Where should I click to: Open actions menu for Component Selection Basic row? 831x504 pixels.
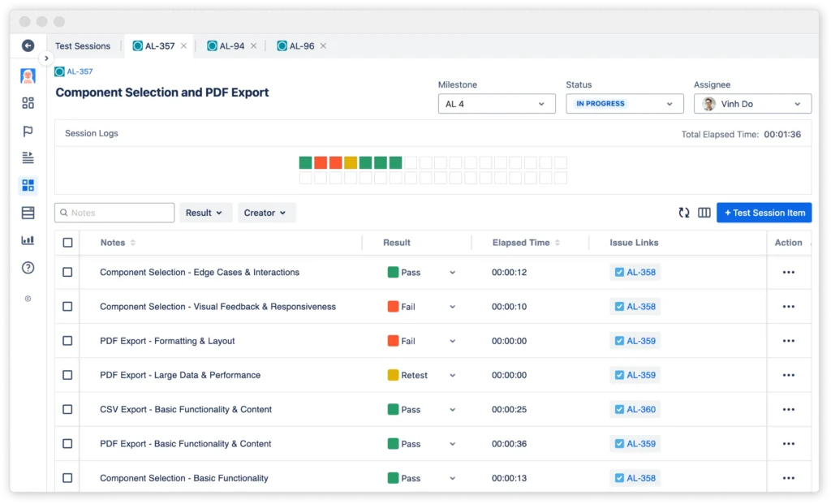coord(789,478)
